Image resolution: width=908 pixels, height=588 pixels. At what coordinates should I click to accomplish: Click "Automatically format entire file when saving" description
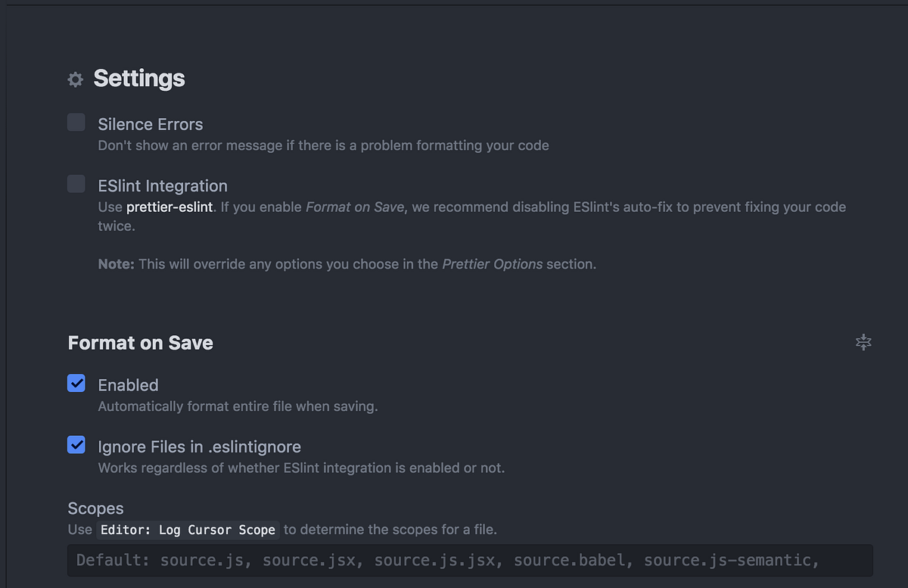[x=238, y=406]
